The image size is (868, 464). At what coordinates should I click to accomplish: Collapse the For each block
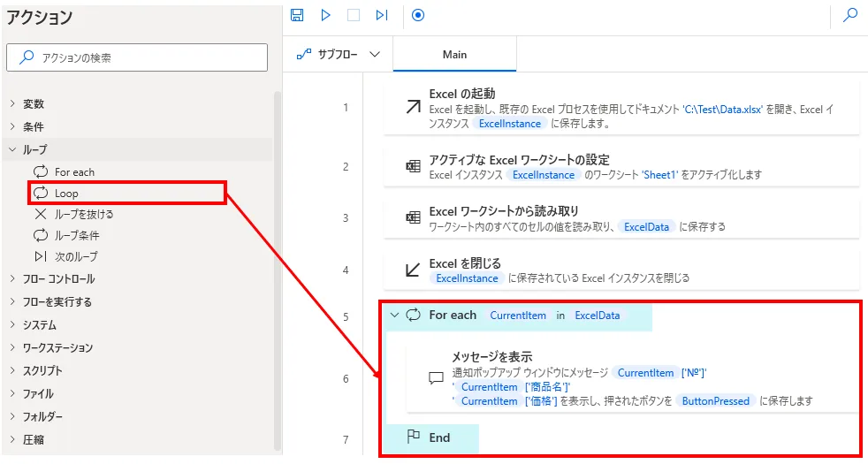[x=394, y=316]
